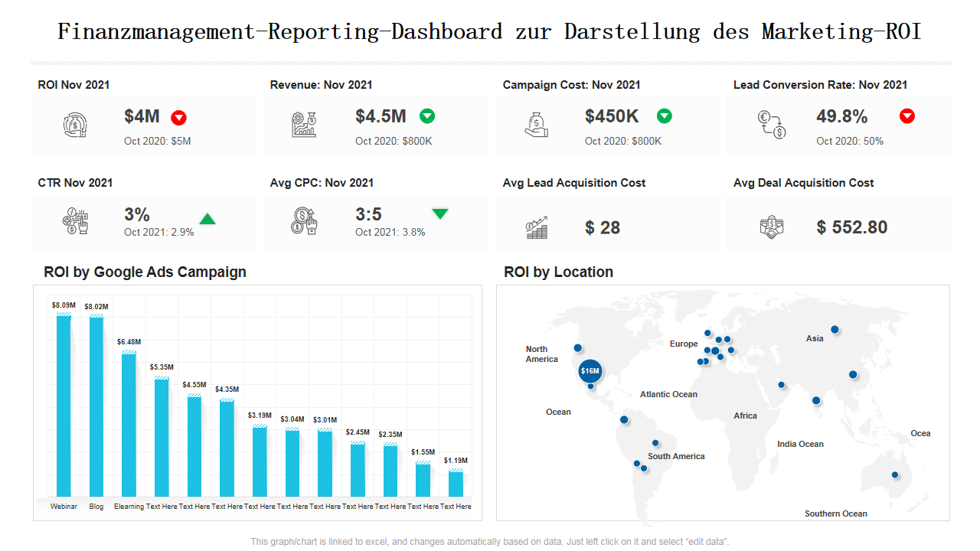This screenshot has height=551, width=980.
Task: Click the $ 28 lead acquisition value
Action: click(x=603, y=228)
